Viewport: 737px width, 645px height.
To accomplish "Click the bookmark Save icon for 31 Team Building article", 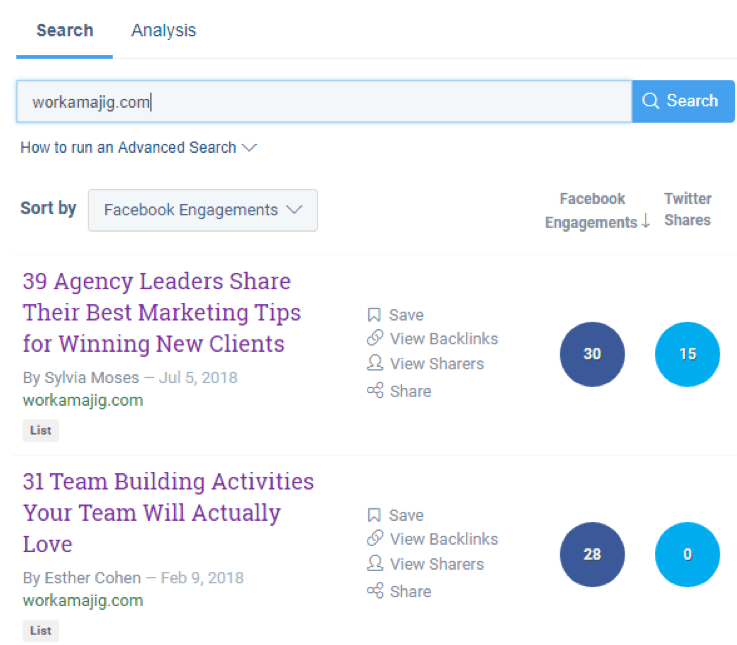I will point(375,515).
